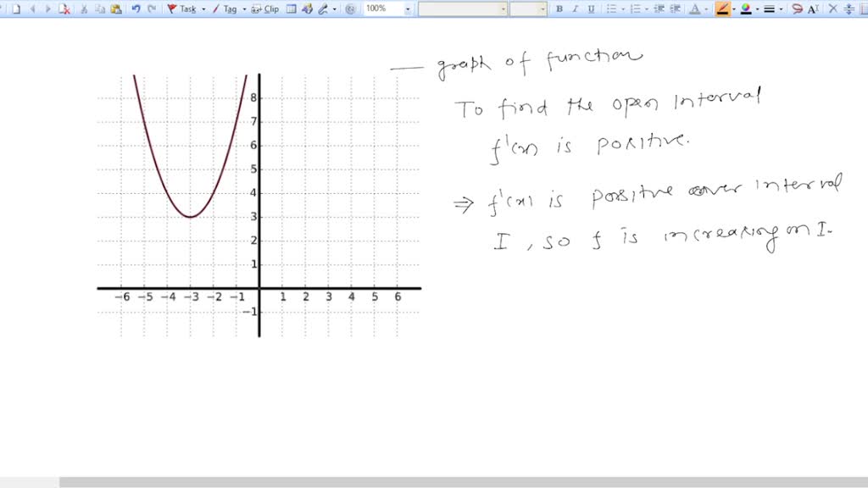Screen dimensions: 868x488
Task: Click the new page button
Action: coord(15,9)
